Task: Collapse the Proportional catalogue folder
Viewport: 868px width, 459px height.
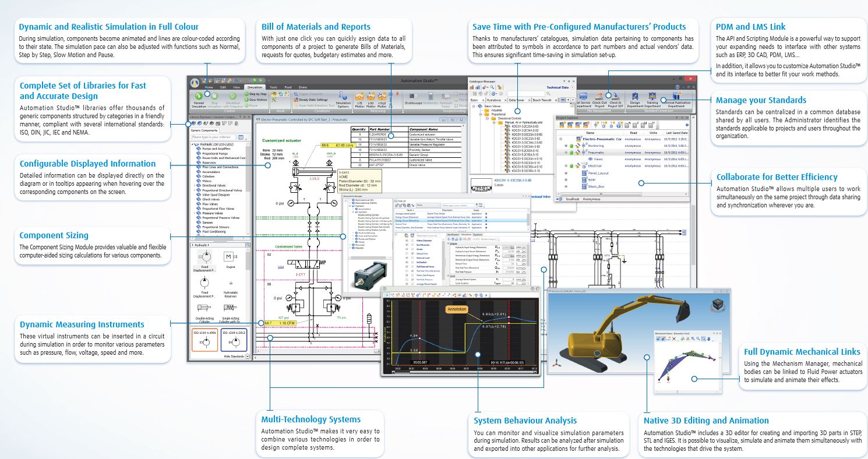Action: 481,115
